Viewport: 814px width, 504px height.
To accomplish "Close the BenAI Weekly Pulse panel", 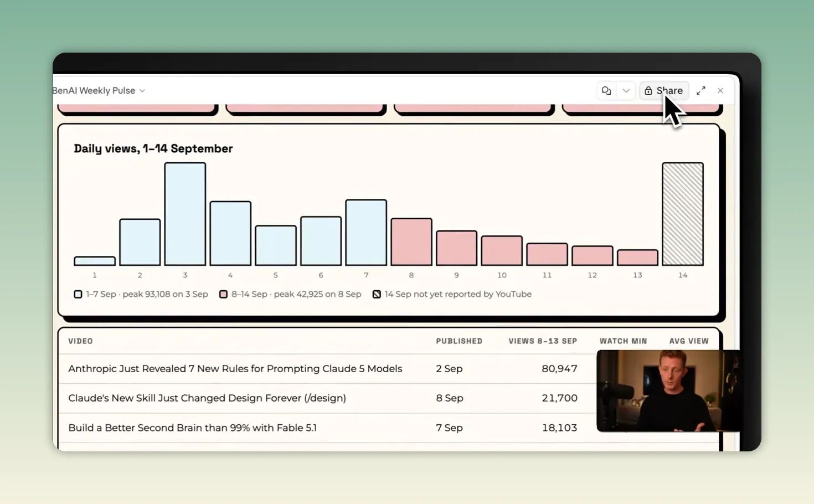I will 720,91.
